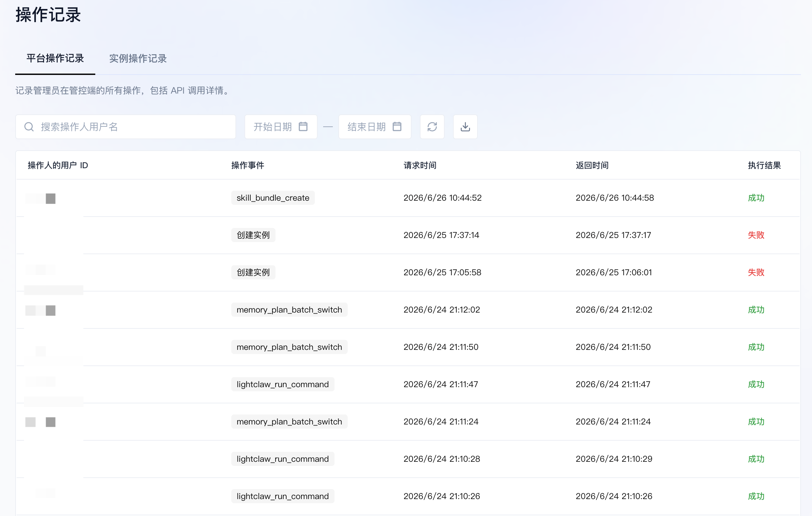Screen dimensions: 812x516
Task: Open the 开始日期 date picker
Action: (x=281, y=127)
